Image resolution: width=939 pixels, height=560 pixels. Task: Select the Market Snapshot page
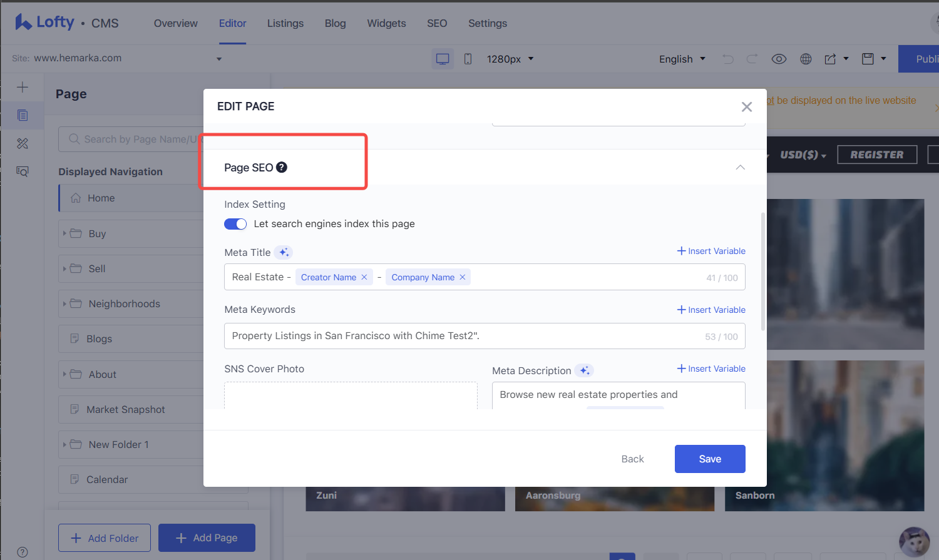click(131, 409)
